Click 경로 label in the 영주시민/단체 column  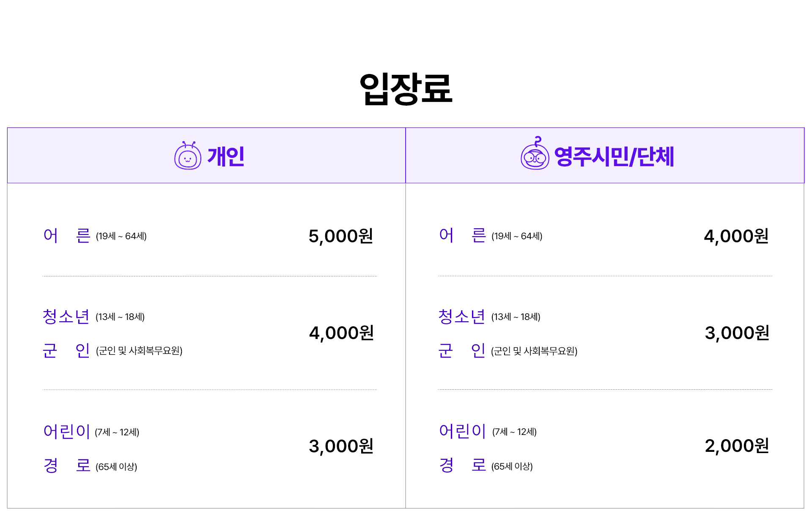coord(463,465)
